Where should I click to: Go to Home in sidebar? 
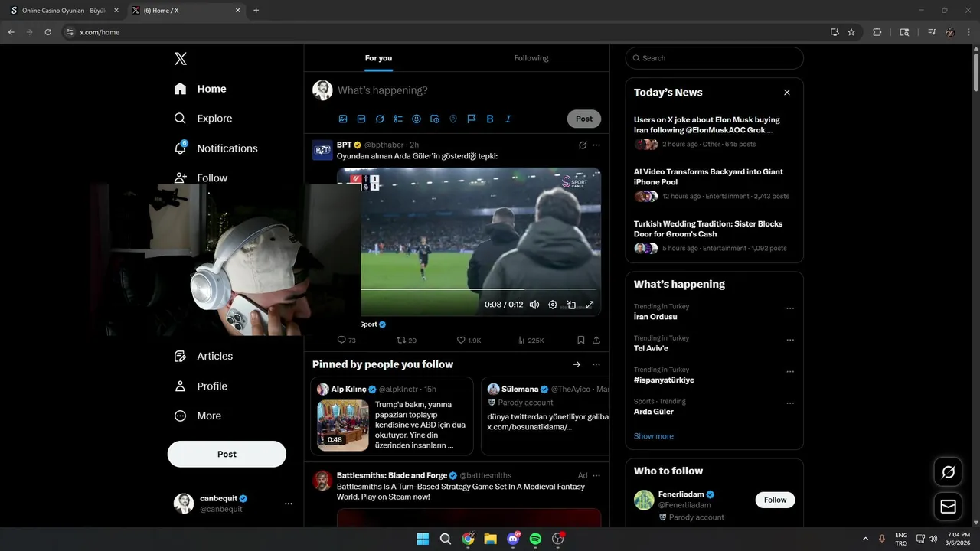tap(200, 89)
